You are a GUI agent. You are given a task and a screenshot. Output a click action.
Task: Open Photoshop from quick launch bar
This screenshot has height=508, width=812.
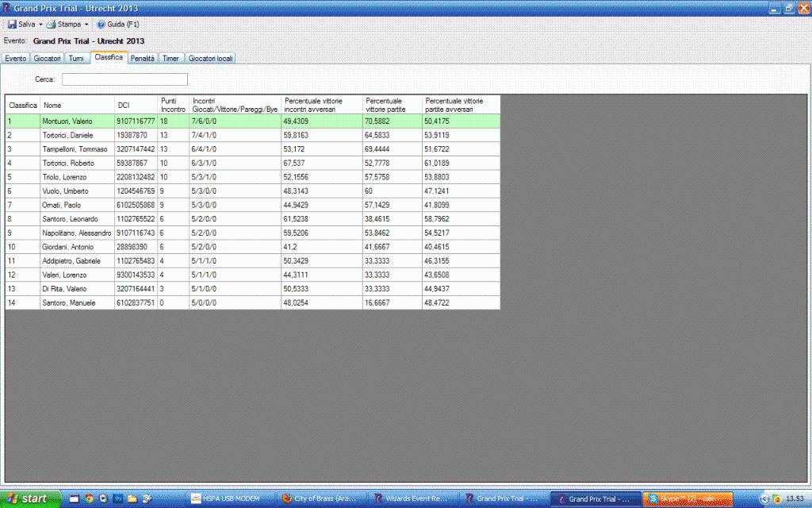pos(117,499)
